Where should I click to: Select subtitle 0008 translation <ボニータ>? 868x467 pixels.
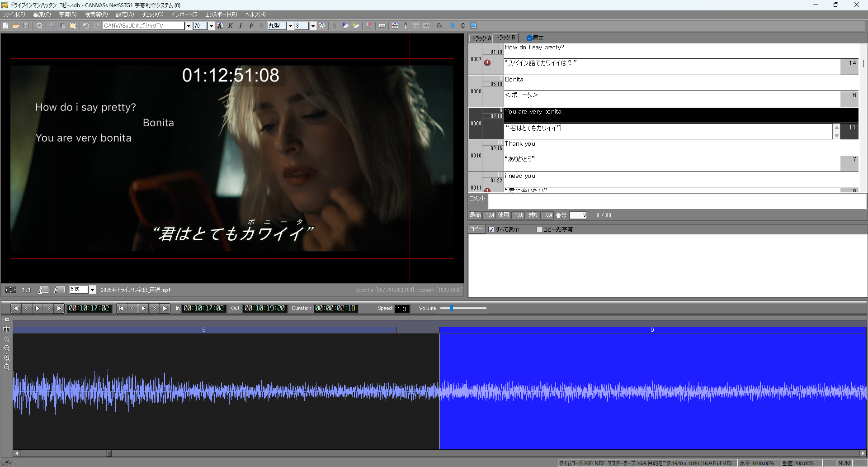(x=672, y=99)
